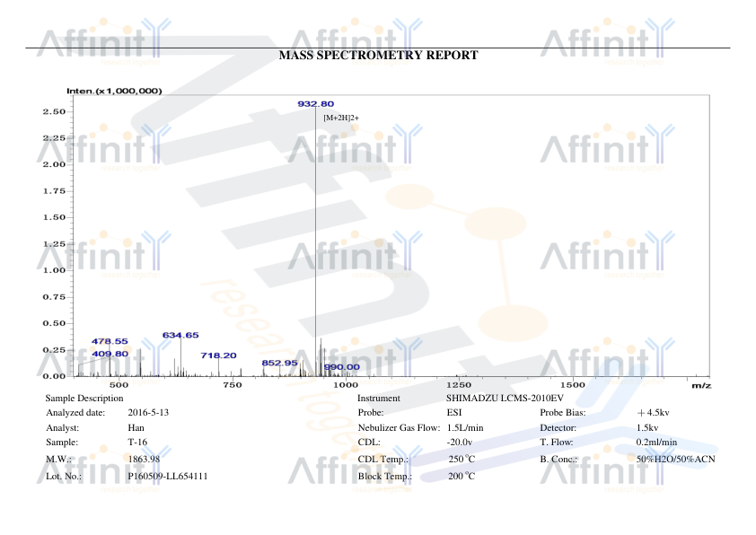Select the 478.55 peak label
Image resolution: width=756 pixels, height=535 pixels.
(110, 341)
